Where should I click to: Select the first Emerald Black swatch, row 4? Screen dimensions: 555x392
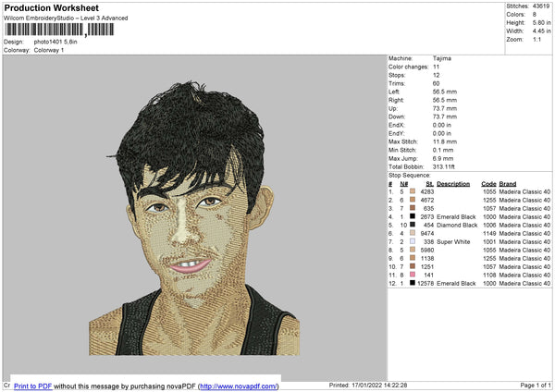click(413, 216)
